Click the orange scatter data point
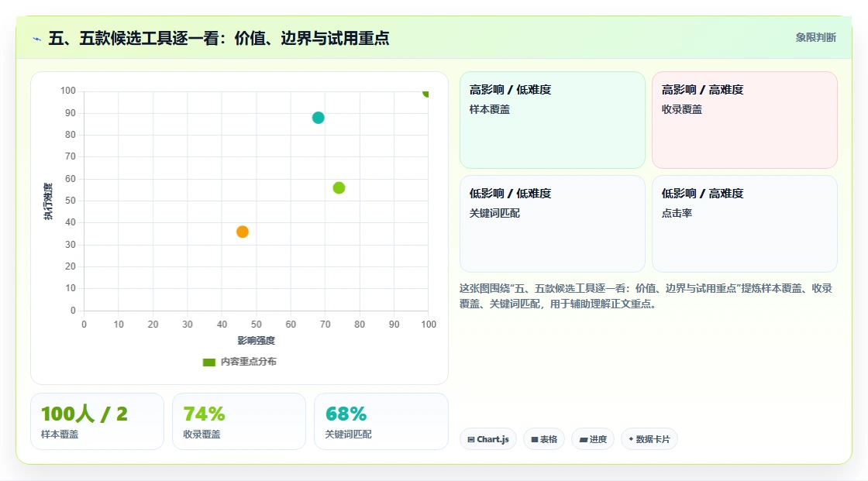This screenshot has width=868, height=481. pyautogui.click(x=243, y=232)
